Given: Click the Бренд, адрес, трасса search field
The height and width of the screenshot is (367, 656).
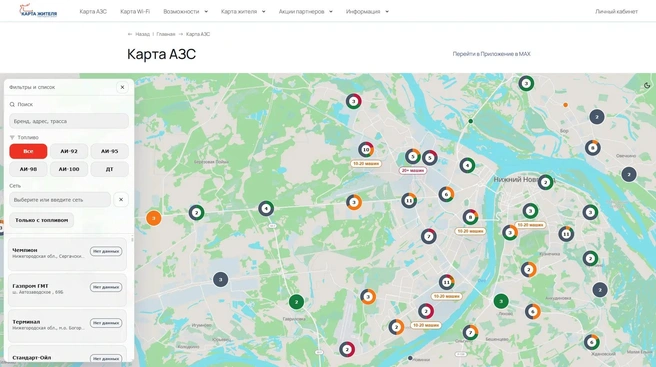Looking at the screenshot, I should pos(69,121).
